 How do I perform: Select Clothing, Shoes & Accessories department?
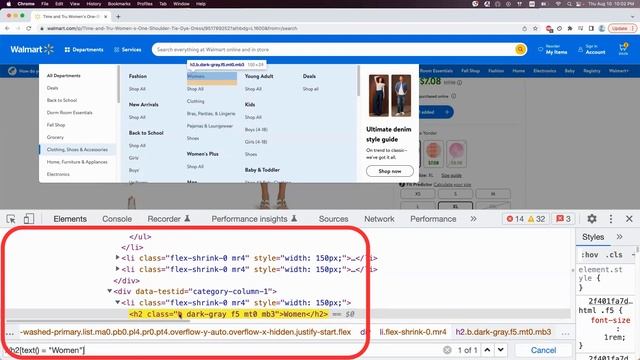click(77, 150)
